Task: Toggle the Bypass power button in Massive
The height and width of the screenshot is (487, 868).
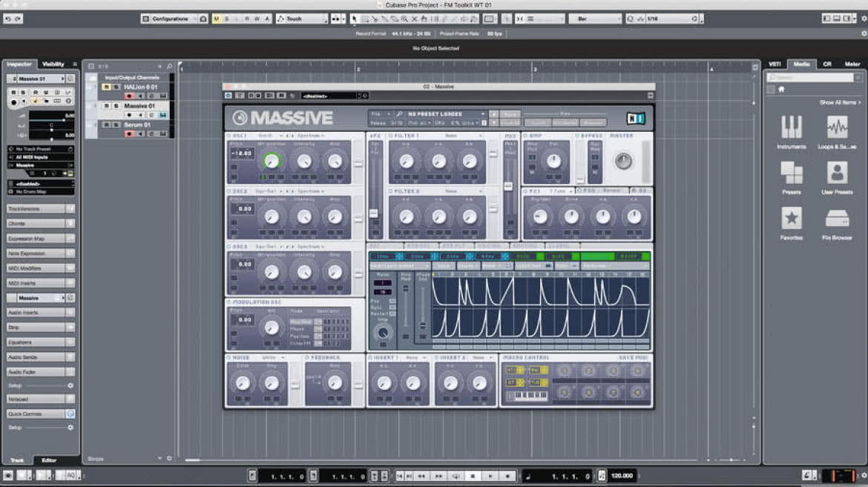Action: (577, 136)
